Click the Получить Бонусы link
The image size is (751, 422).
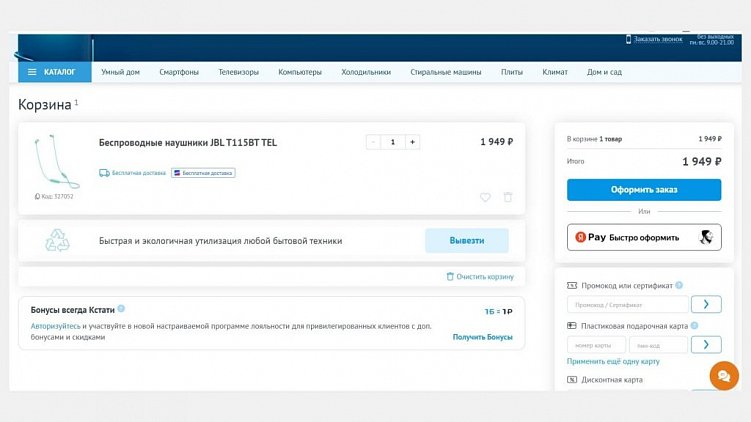tap(482, 337)
